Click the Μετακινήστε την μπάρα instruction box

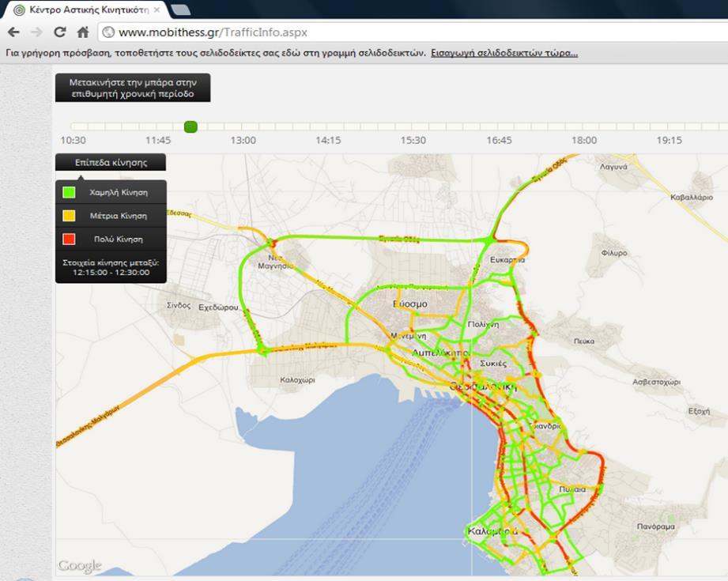coord(133,88)
